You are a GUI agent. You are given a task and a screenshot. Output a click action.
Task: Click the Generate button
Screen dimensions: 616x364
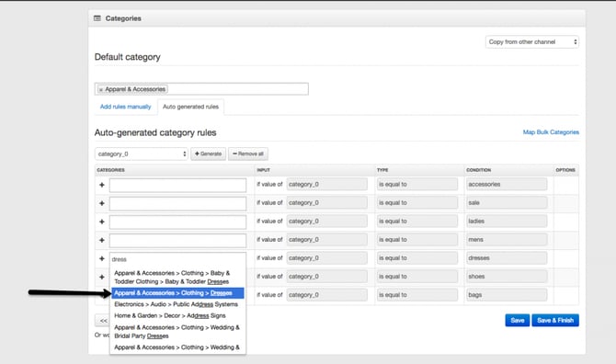[208, 154]
